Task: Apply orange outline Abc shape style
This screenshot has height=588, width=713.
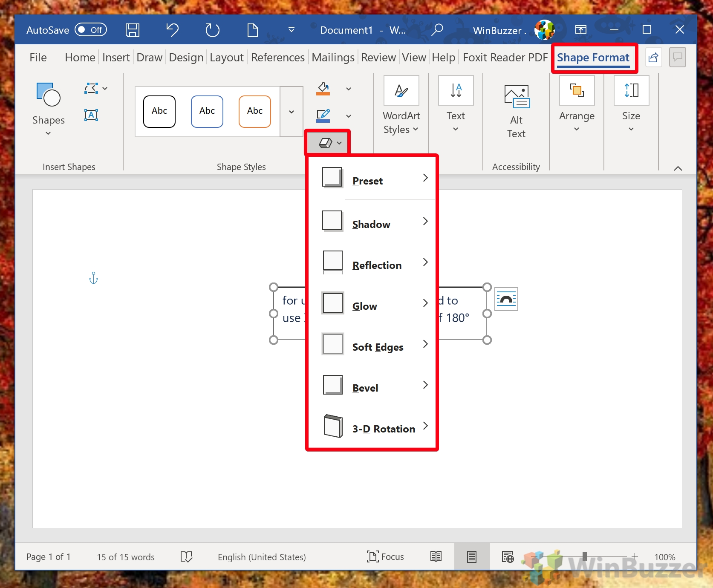Action: [255, 112]
